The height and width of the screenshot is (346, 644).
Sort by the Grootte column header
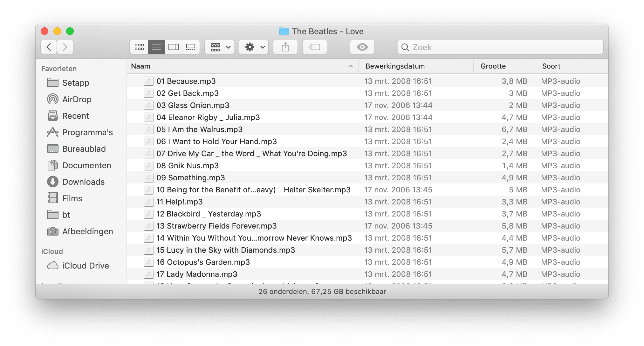[504, 66]
